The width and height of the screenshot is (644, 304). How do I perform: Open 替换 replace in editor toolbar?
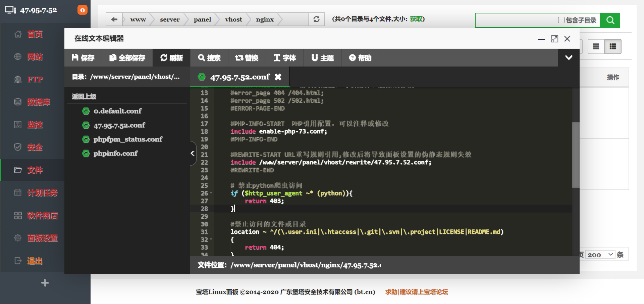click(x=247, y=58)
